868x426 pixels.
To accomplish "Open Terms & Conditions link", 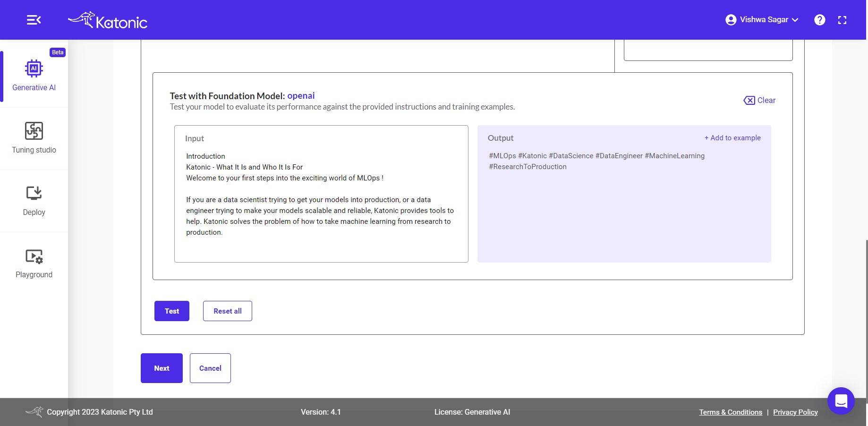I will click(731, 412).
